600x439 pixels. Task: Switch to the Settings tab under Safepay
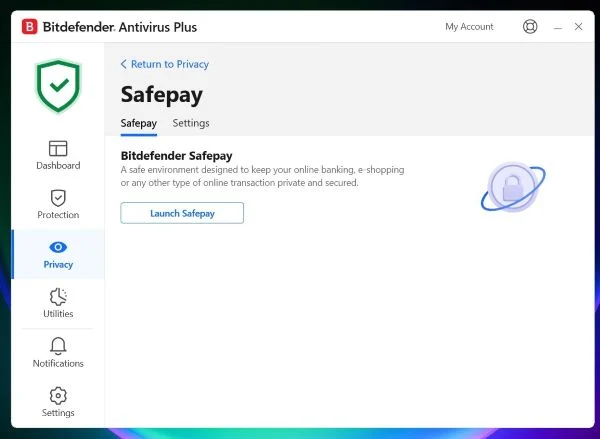click(191, 123)
